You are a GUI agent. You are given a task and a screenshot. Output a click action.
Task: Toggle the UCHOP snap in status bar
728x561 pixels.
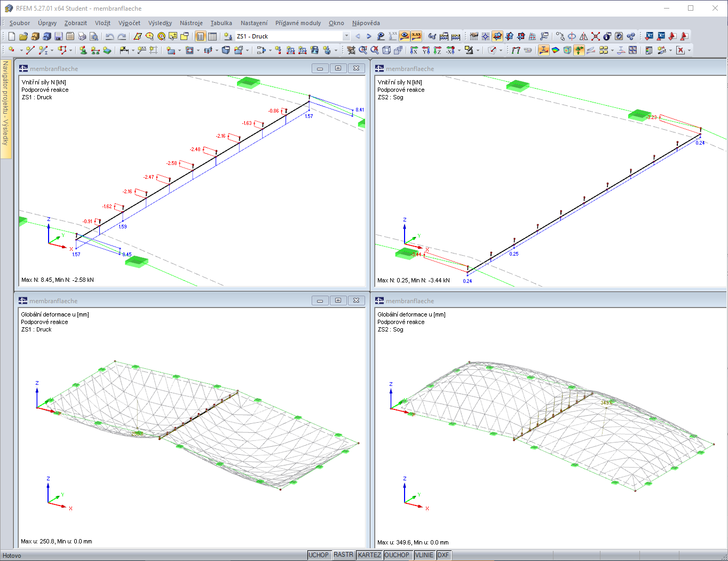tap(319, 555)
